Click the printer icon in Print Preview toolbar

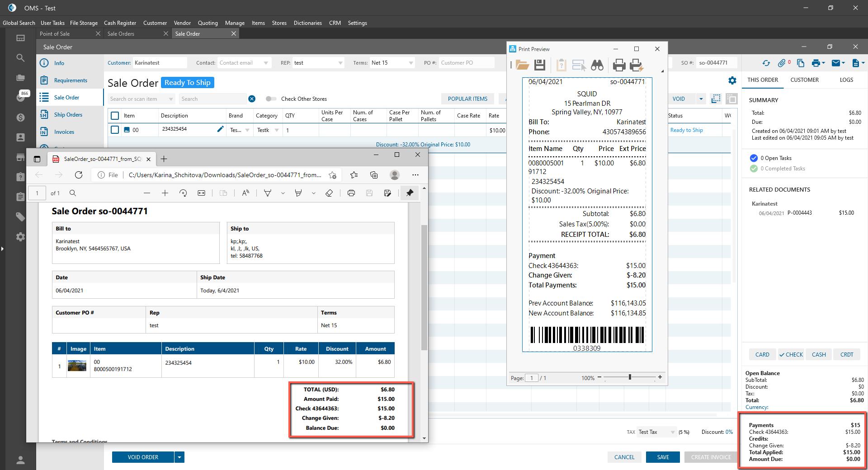click(x=619, y=66)
